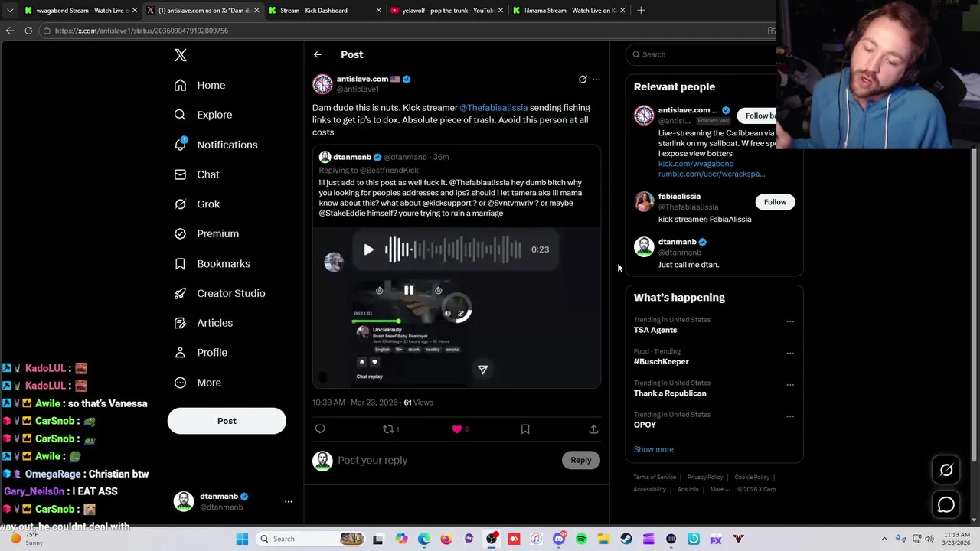Play the 0:23 audio clip

[368, 249]
